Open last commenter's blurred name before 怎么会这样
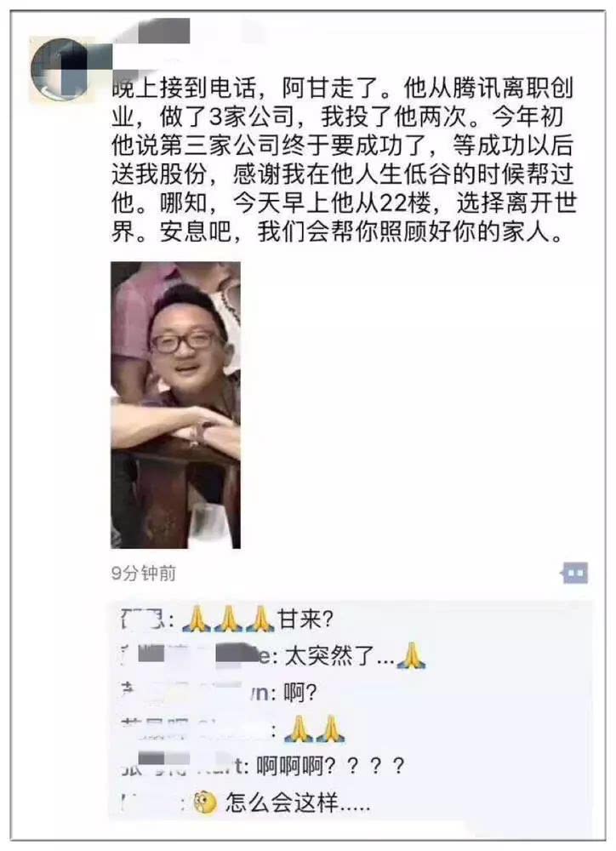Screen dimensions: 616x851 click(152, 802)
